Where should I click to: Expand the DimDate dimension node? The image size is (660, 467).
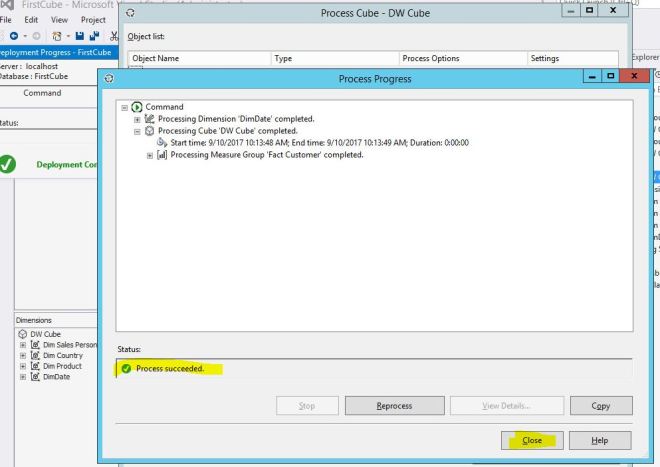pos(22,375)
